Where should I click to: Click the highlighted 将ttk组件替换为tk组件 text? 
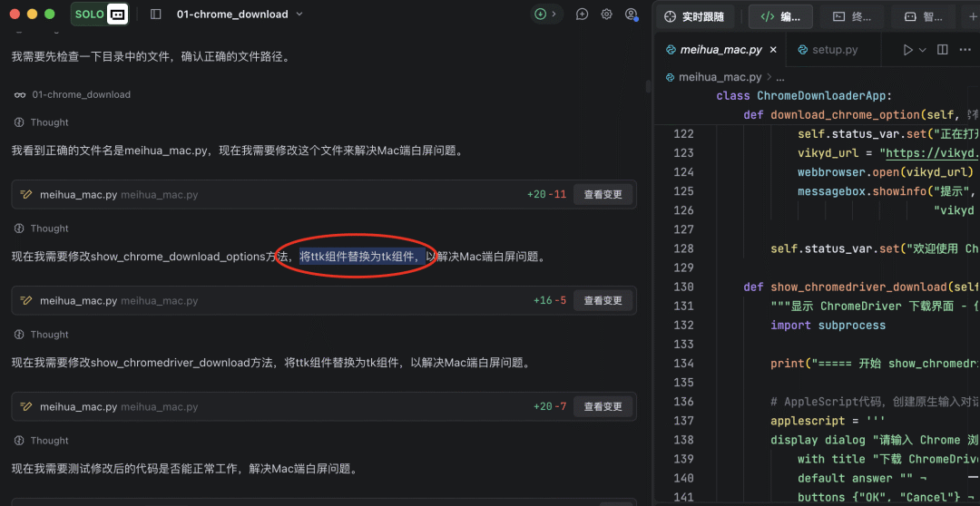pyautogui.click(x=360, y=257)
